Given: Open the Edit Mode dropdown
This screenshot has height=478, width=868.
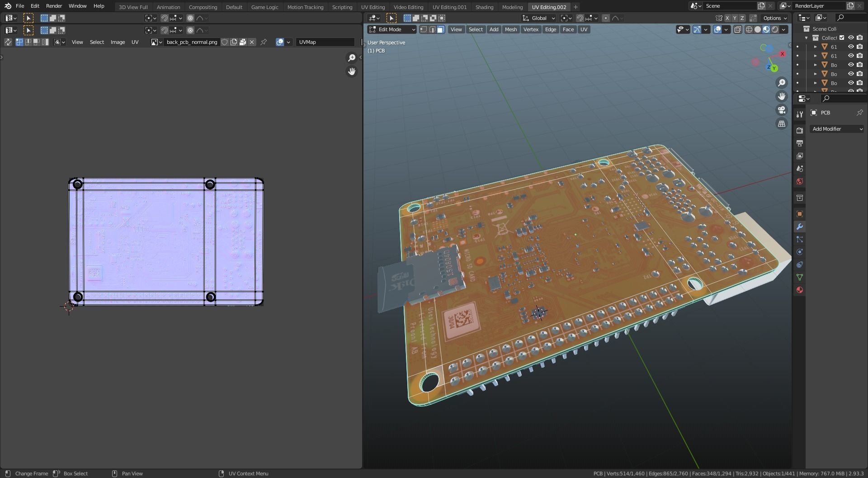Looking at the screenshot, I should [392, 29].
